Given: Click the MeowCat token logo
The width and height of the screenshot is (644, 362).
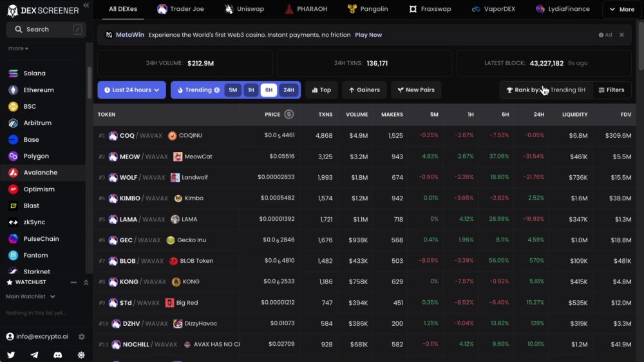Looking at the screenshot, I should [x=178, y=157].
